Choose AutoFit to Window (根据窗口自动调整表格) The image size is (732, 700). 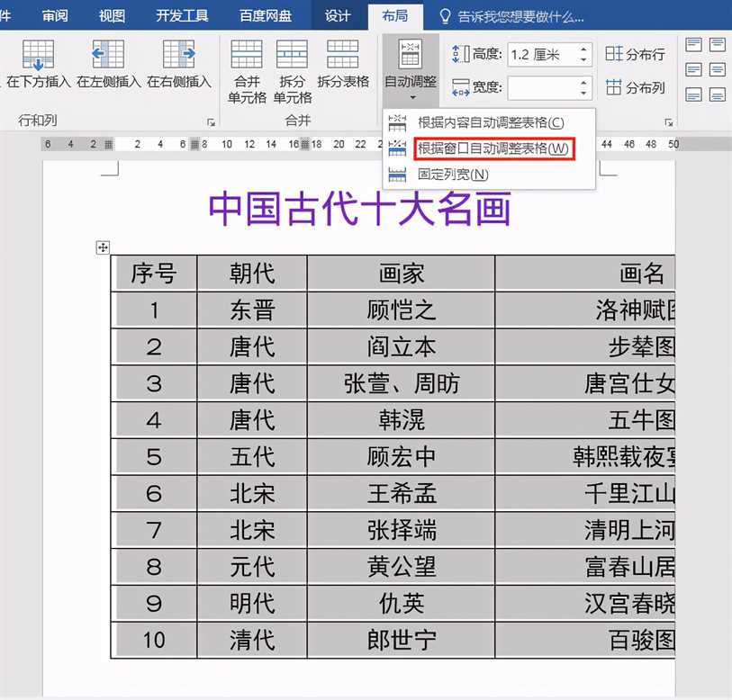pos(493,148)
